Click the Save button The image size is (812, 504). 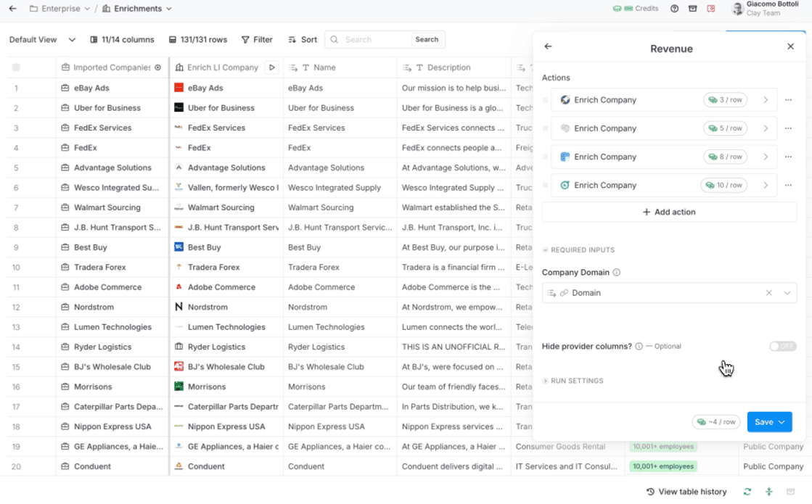coord(769,422)
